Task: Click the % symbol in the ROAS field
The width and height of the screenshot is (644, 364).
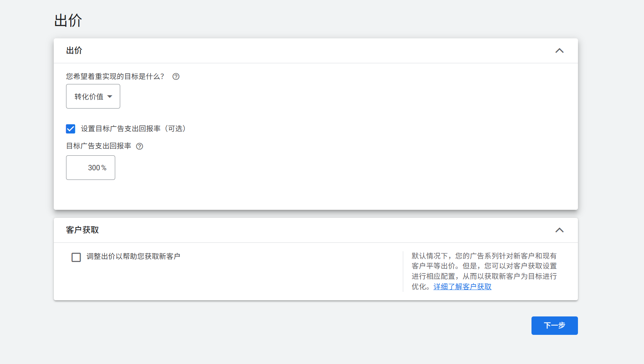Action: coord(104,168)
